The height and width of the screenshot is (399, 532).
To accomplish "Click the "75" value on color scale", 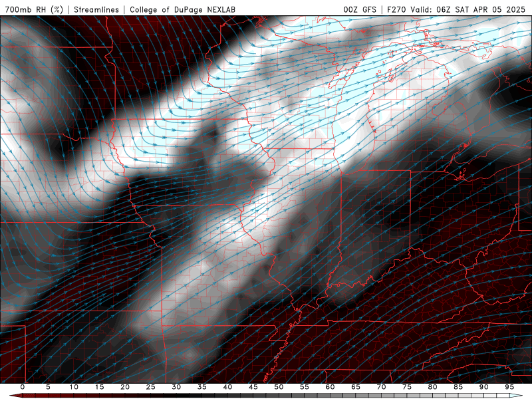I will [x=407, y=387].
